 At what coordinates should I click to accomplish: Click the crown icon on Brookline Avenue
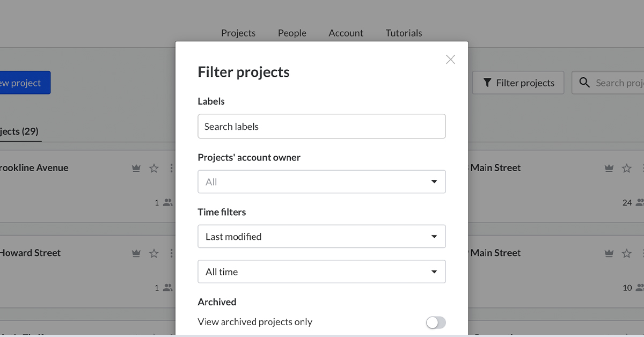(136, 169)
